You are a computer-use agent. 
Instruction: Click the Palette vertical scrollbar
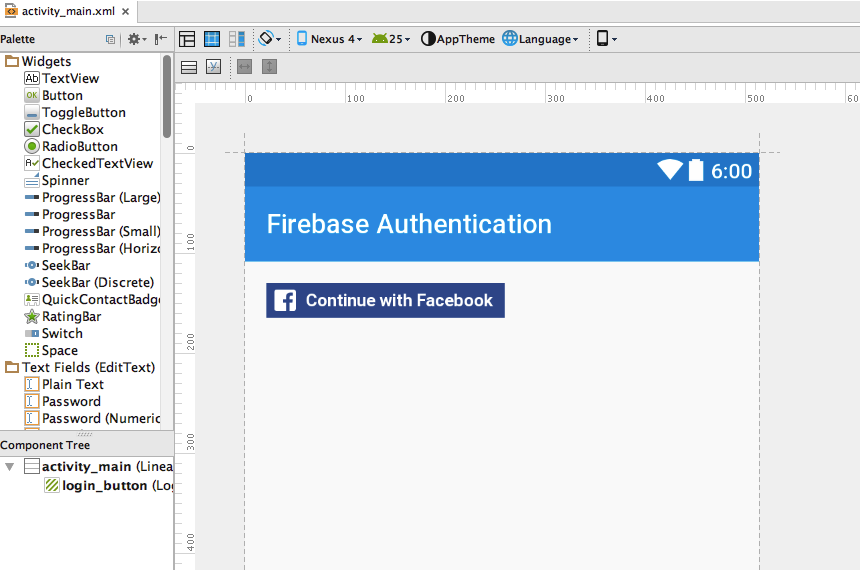[x=167, y=97]
